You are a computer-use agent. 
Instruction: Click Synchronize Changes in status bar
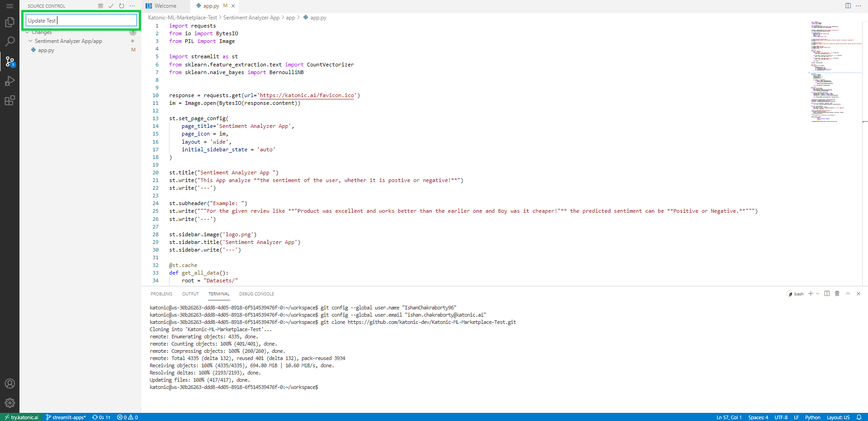(x=101, y=417)
